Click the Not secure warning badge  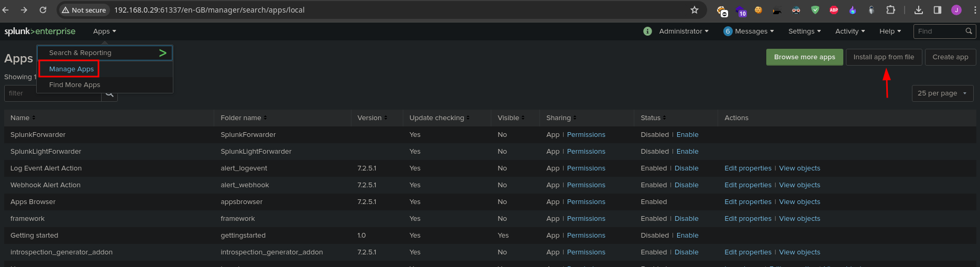tap(84, 10)
